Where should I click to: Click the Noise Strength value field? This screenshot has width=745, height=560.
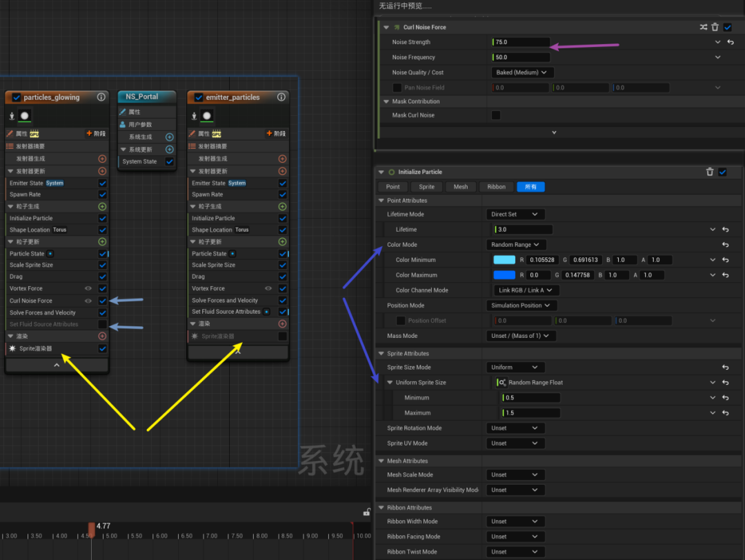521,42
